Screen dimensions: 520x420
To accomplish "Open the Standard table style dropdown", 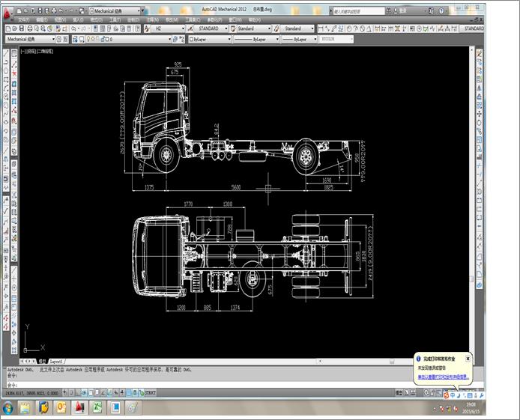I will tap(269, 28).
